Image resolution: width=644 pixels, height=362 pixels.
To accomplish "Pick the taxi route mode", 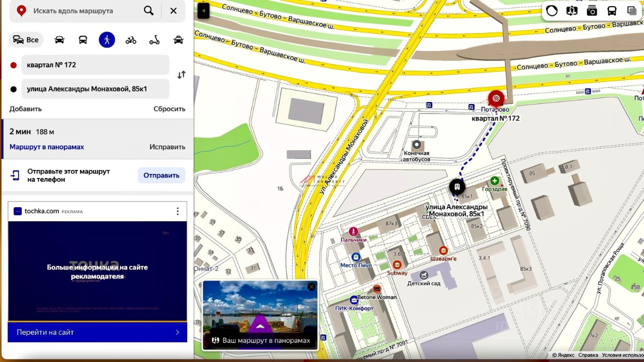I will click(178, 40).
